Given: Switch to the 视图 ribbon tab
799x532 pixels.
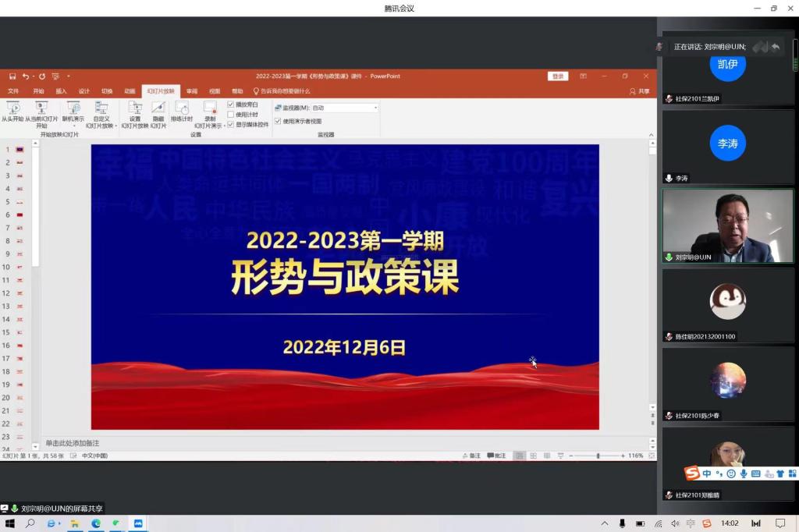Looking at the screenshot, I should click(215, 91).
